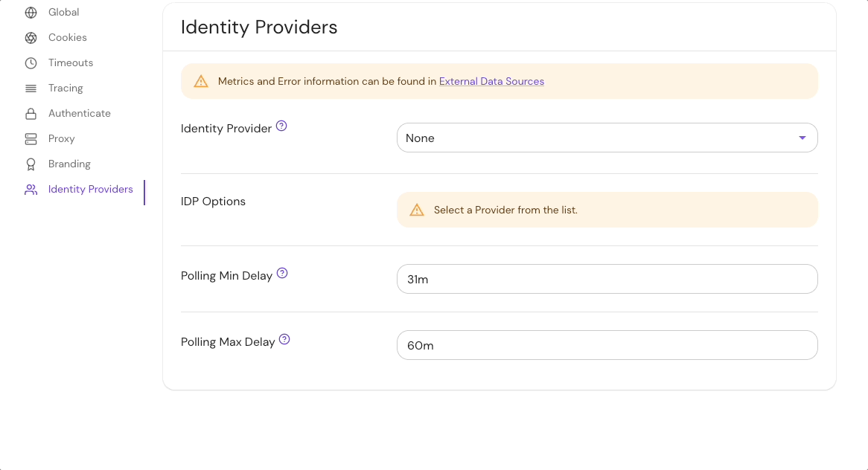
Task: Click the Polling Max Delay field showing 60m
Action: tap(607, 345)
